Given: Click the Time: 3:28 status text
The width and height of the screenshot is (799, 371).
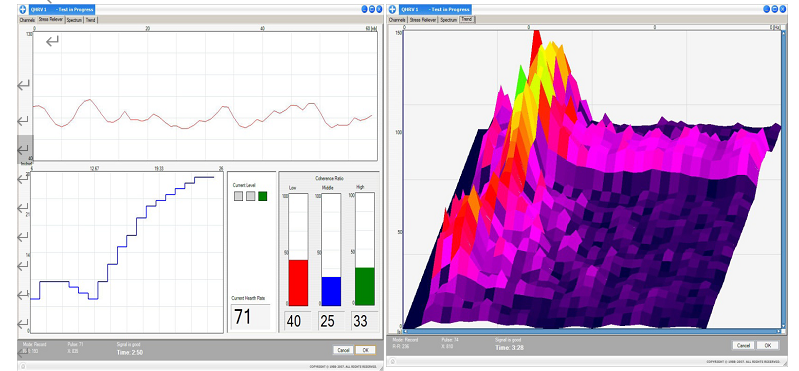Looking at the screenshot, I should click(x=509, y=348).
